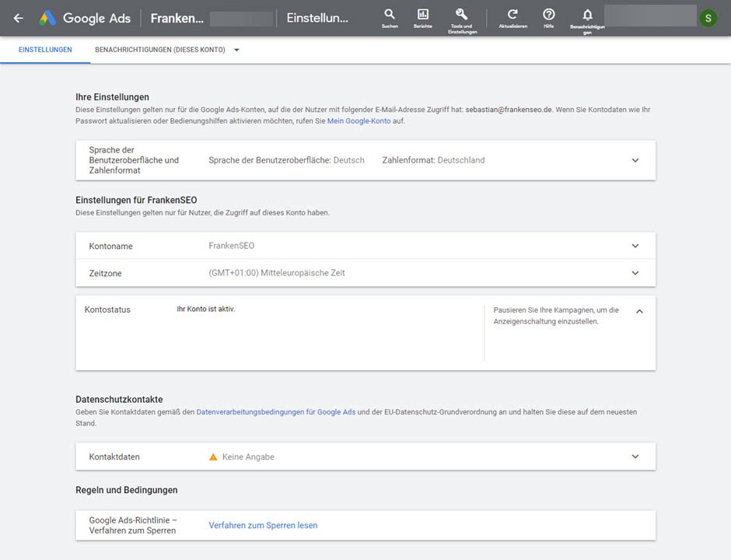Image resolution: width=731 pixels, height=560 pixels.
Task: Click the Google Ads logo
Action: pyautogui.click(x=48, y=19)
